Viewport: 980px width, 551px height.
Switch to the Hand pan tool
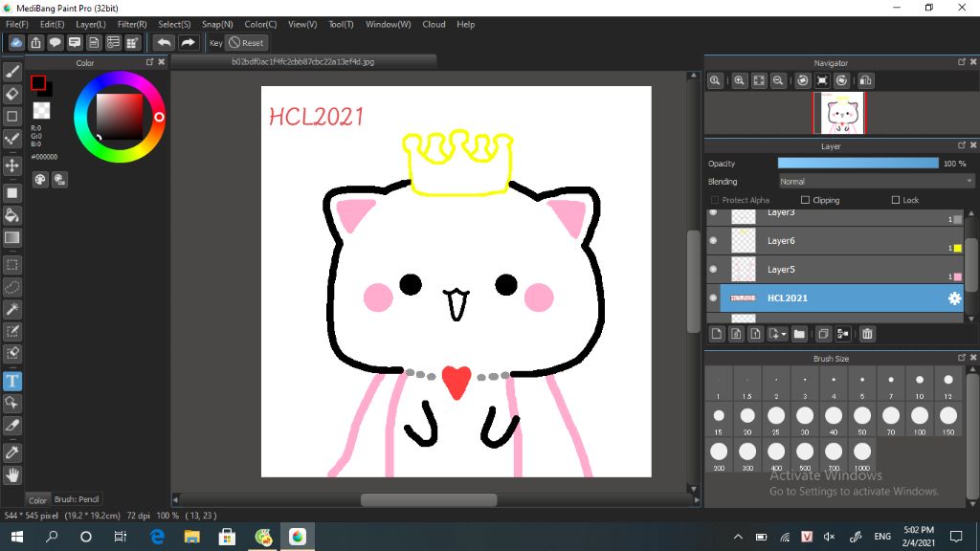11,475
